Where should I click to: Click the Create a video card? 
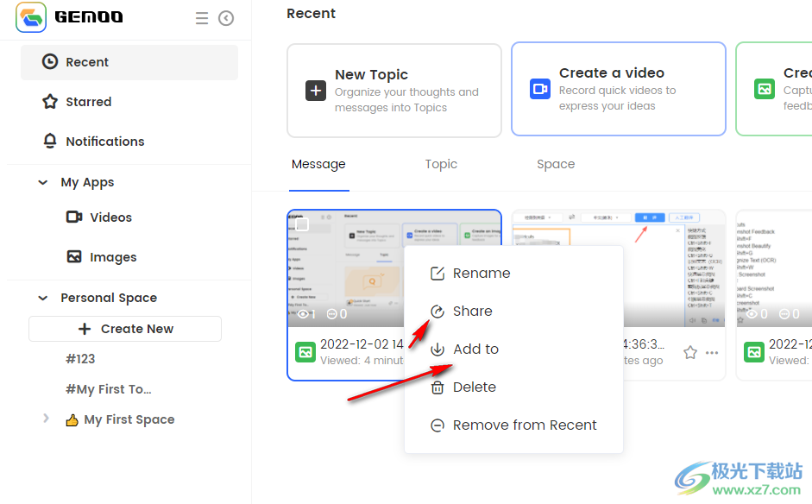pyautogui.click(x=619, y=89)
